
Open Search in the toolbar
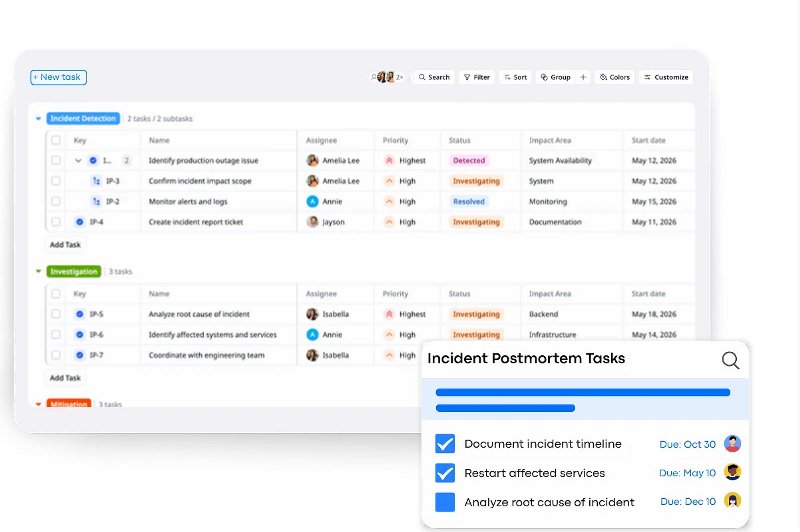pos(434,77)
